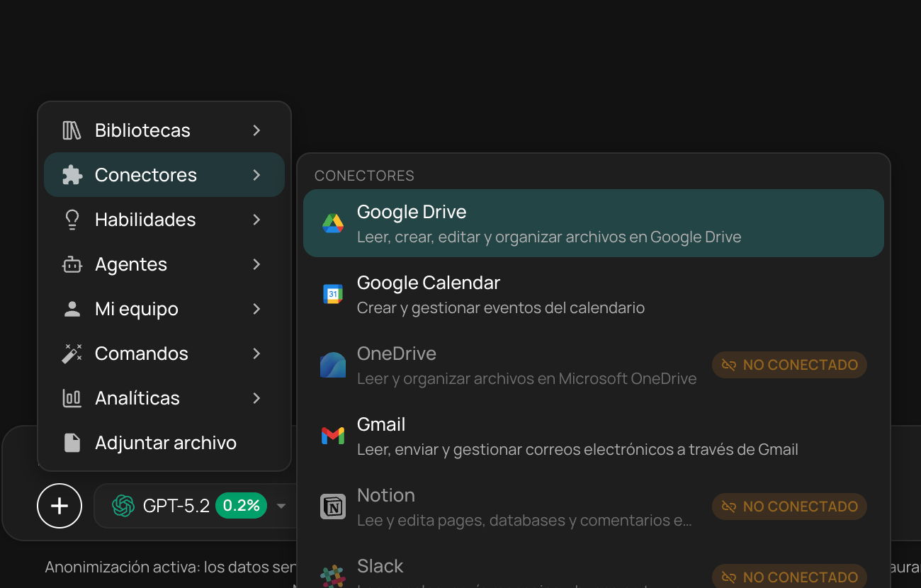Image resolution: width=921 pixels, height=588 pixels.
Task: Expand the Agentes submenu chevron
Action: pyautogui.click(x=256, y=264)
